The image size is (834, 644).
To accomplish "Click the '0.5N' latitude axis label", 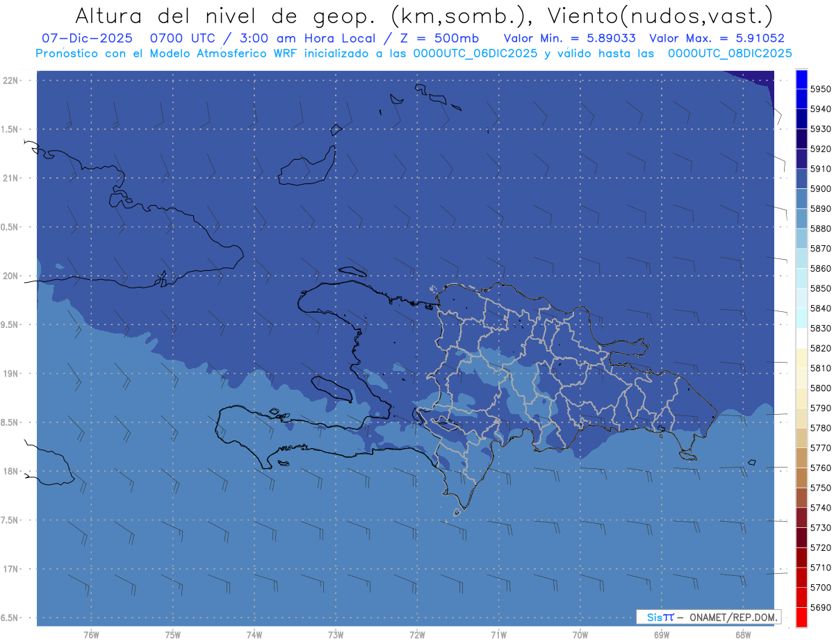I will [x=10, y=227].
